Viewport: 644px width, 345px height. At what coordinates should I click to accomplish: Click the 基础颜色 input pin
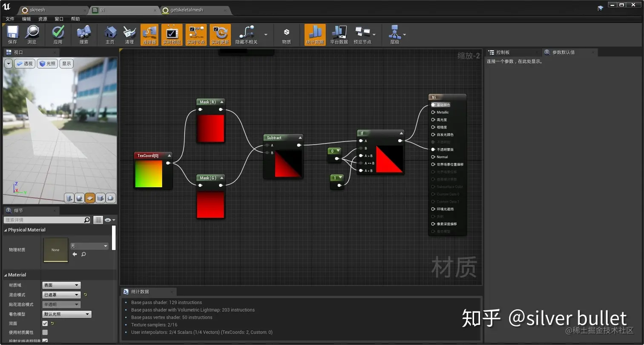coord(433,105)
